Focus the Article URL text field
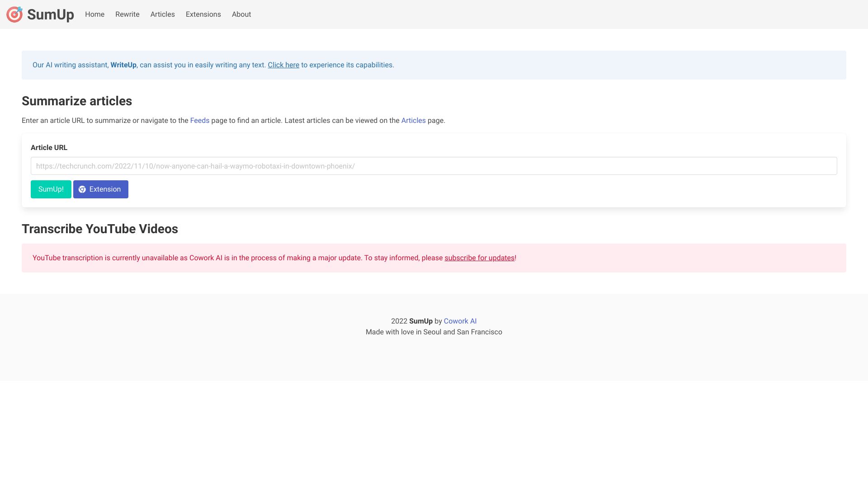This screenshot has width=868, height=488. (434, 166)
